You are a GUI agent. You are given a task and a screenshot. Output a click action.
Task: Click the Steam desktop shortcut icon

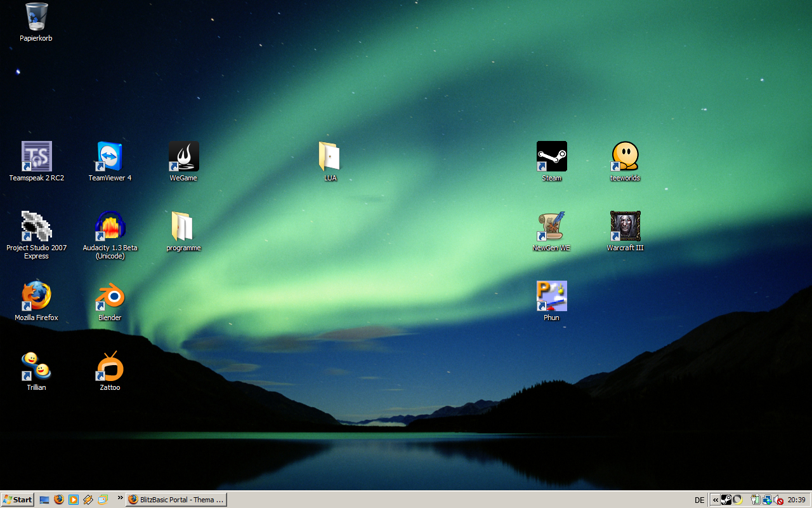[551, 157]
